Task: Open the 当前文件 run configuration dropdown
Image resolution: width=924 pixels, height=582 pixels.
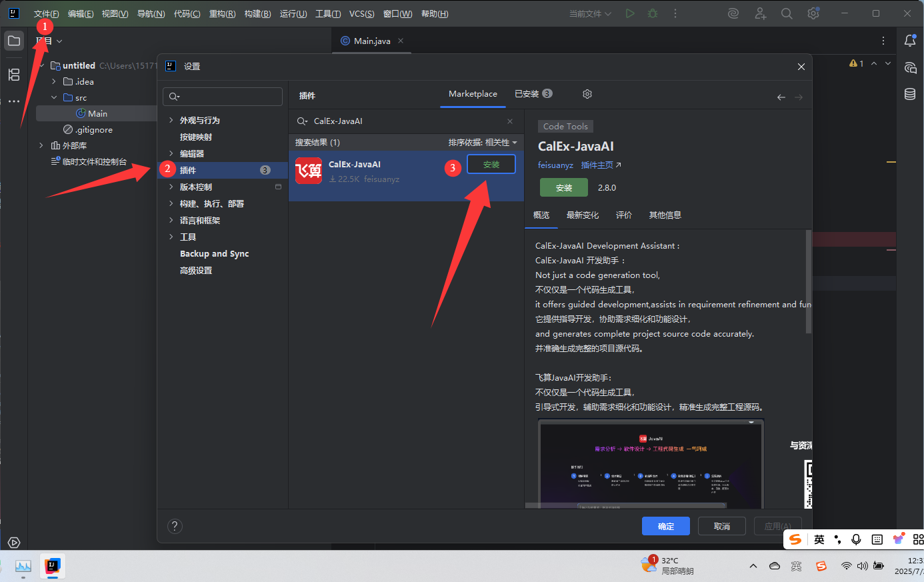Action: click(590, 13)
